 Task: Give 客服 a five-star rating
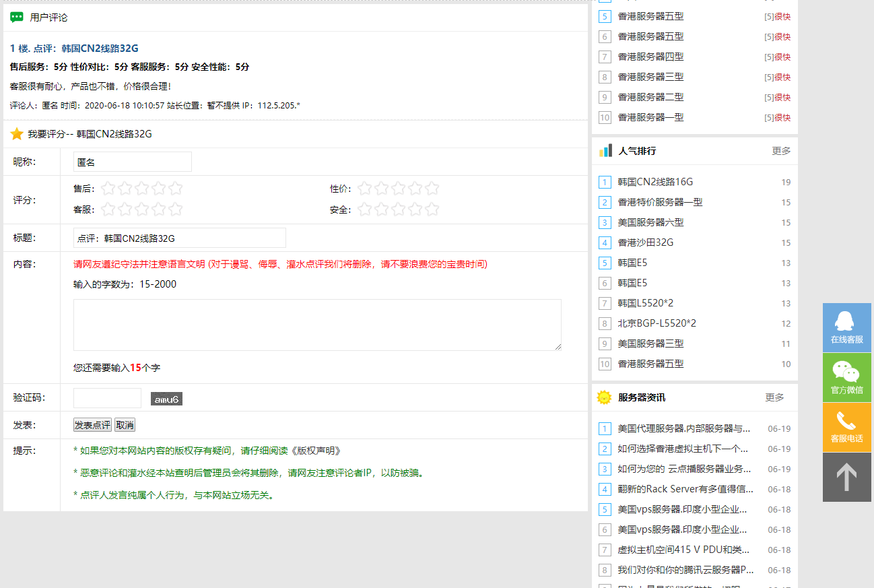pyautogui.click(x=175, y=209)
